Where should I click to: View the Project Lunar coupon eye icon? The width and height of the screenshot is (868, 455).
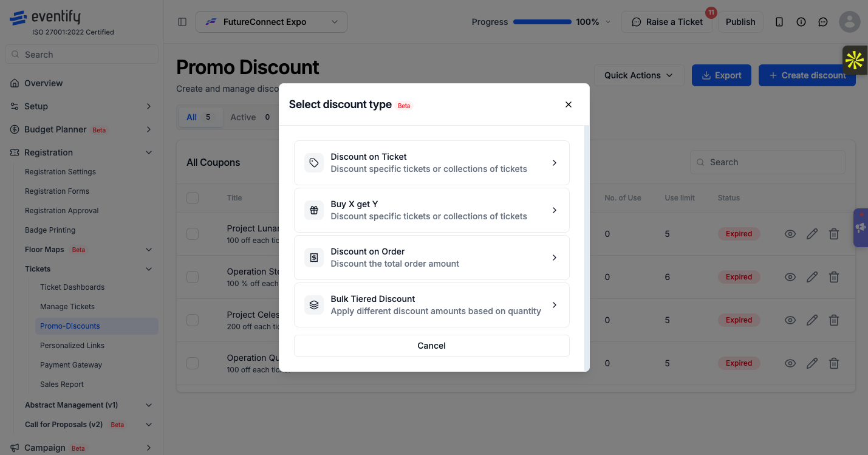[x=790, y=234]
